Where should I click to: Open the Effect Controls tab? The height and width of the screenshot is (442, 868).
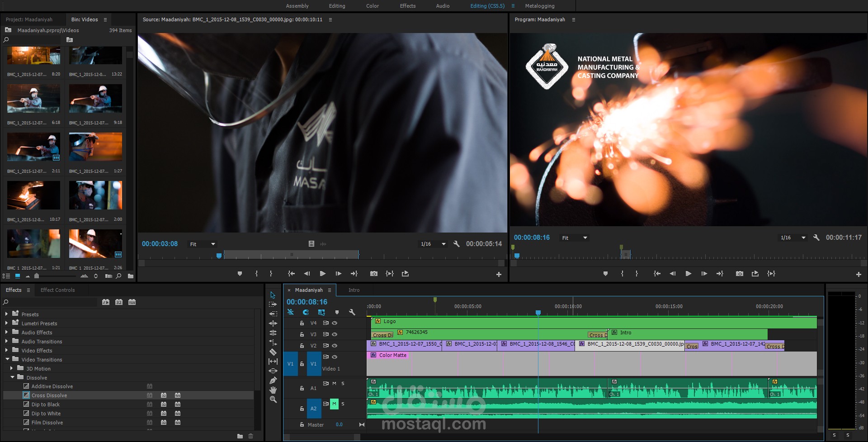coord(57,290)
